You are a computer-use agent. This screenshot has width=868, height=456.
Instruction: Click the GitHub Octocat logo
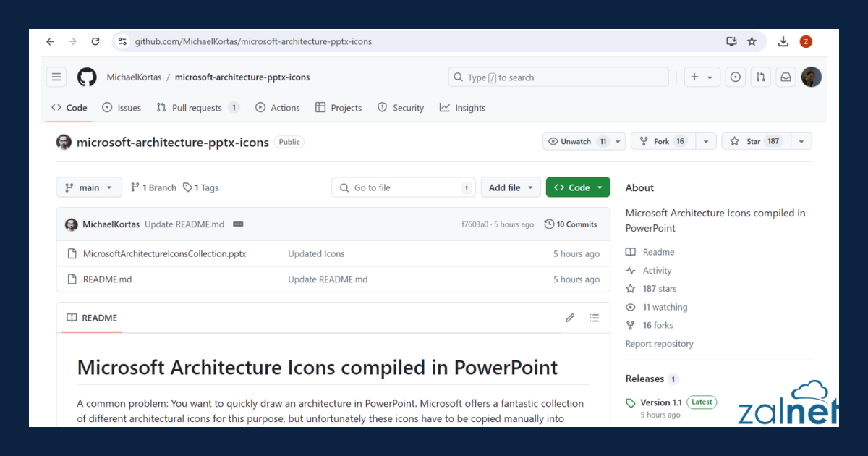[x=87, y=77]
